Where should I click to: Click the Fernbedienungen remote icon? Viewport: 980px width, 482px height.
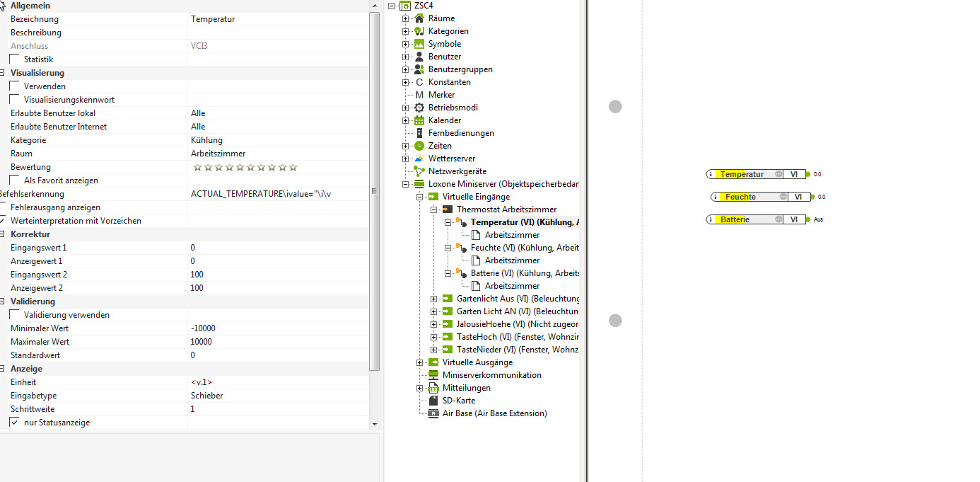[x=419, y=133]
